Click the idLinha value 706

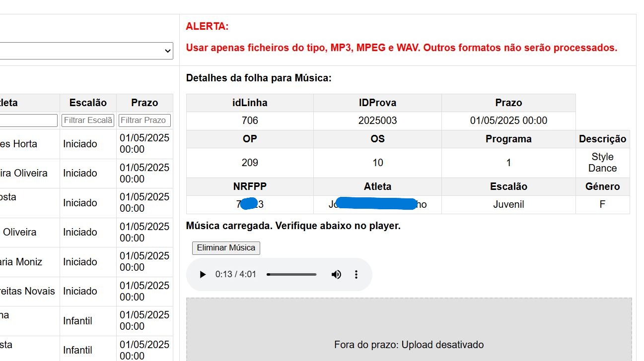tap(250, 120)
